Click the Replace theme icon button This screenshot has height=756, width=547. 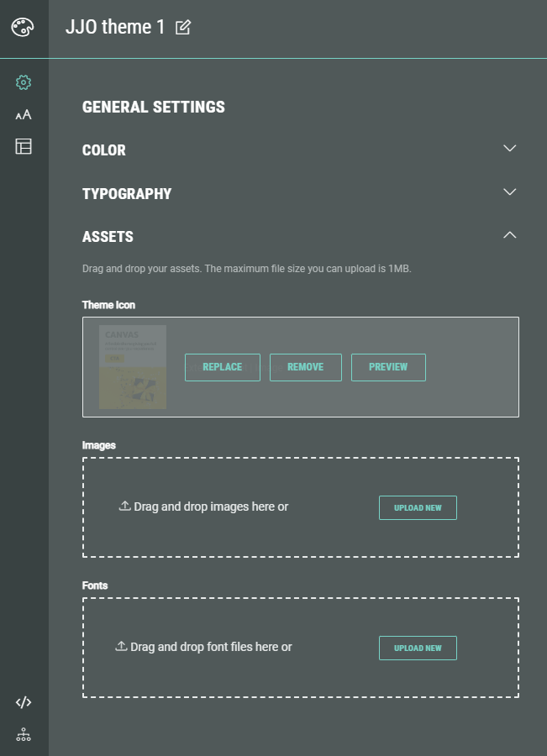coord(223,367)
